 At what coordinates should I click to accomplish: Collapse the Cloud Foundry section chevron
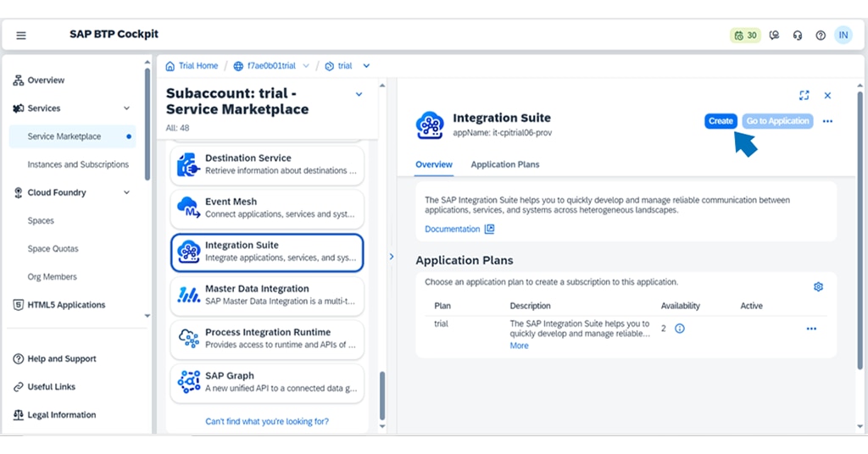tap(127, 192)
